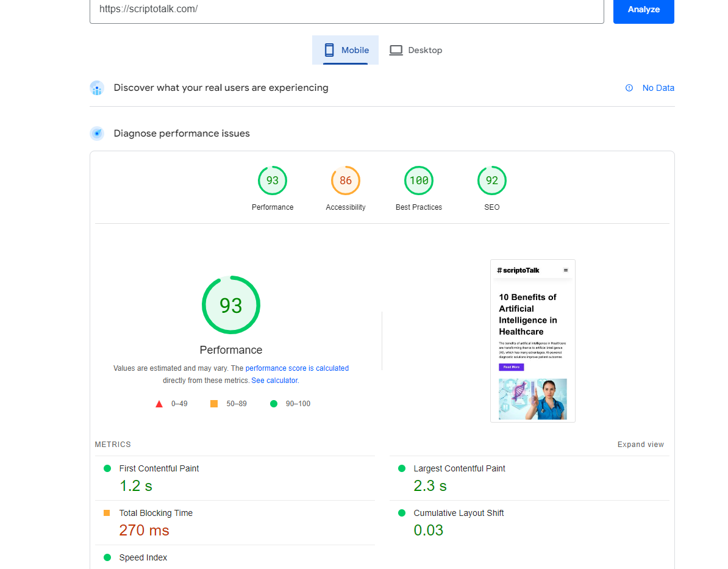Screen dimensions: 728x569
Task: Click the green Cumulative Layout Shift indicator
Action: click(401, 513)
